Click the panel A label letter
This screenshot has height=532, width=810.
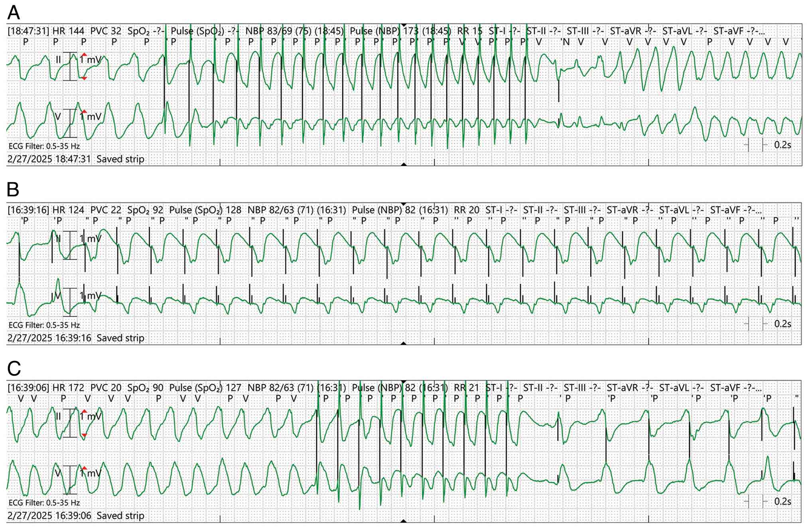click(14, 13)
